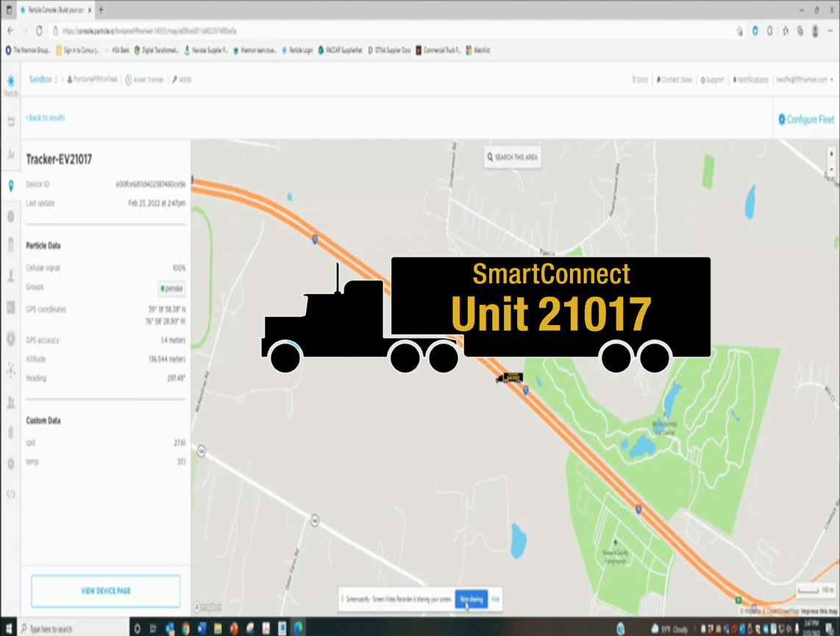
Task: Open Cortana circle icon on the taskbar
Action: (137, 629)
